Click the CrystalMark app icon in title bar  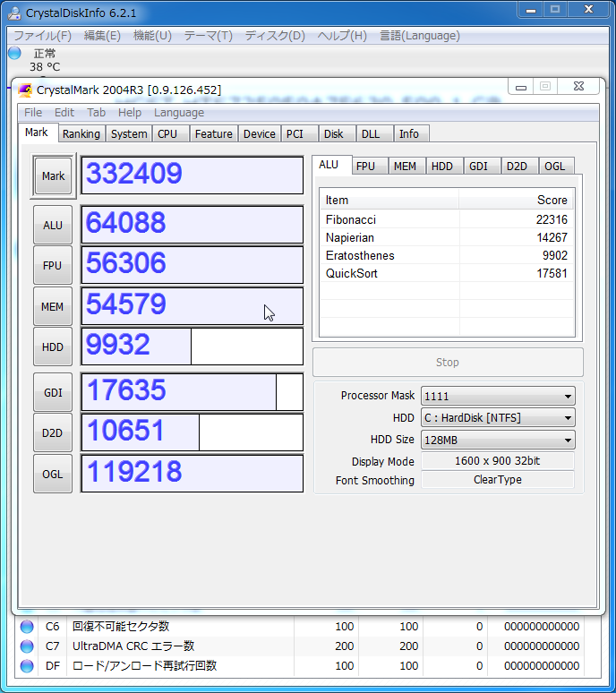[x=25, y=90]
